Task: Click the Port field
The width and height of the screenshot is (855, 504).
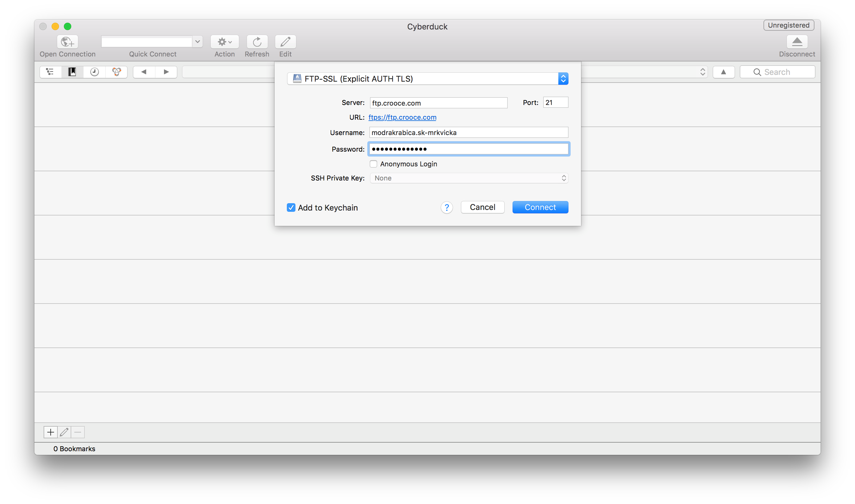Action: (555, 103)
